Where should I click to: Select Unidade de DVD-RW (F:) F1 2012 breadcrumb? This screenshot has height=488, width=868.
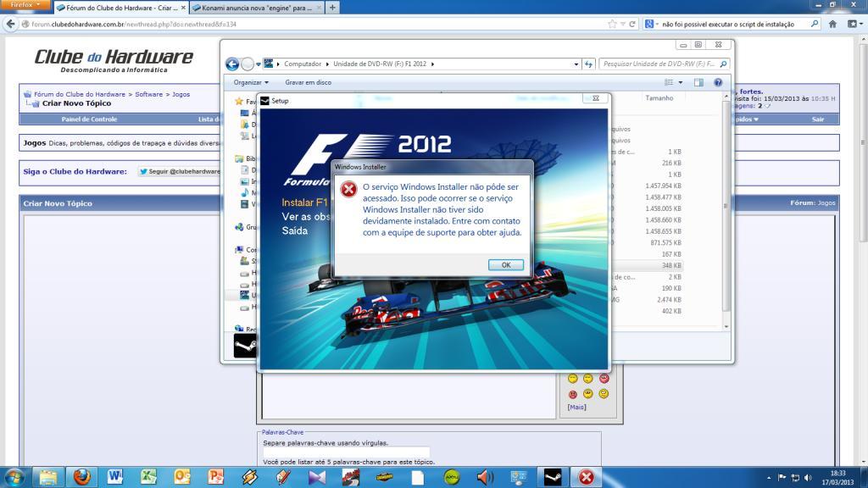coord(380,64)
